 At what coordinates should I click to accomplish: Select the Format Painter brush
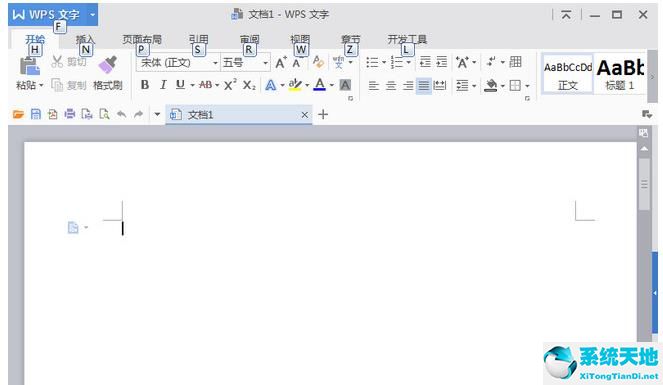tap(107, 65)
